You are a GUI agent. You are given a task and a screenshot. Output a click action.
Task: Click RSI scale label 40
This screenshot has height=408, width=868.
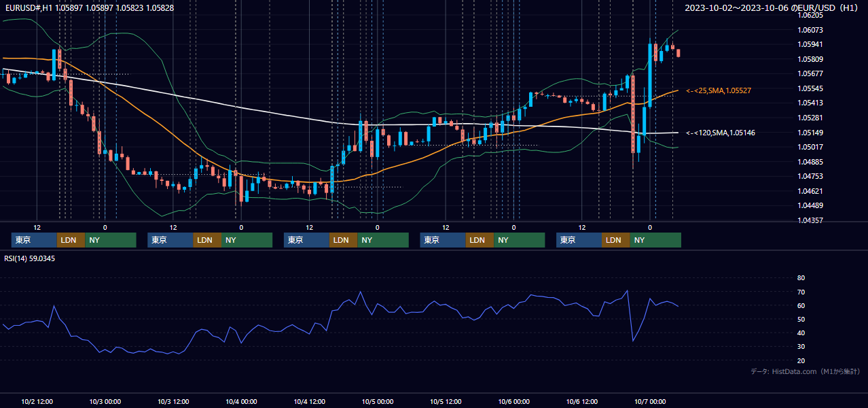(801, 333)
